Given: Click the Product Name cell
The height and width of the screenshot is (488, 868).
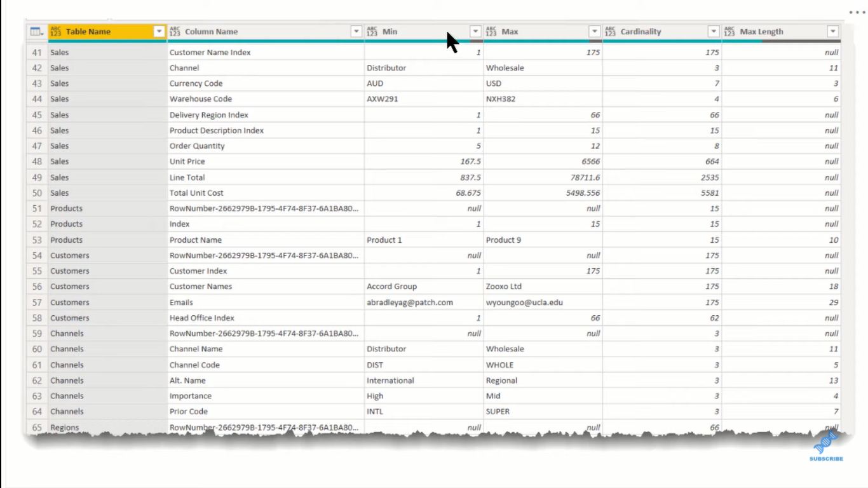Looking at the screenshot, I should coord(266,240).
